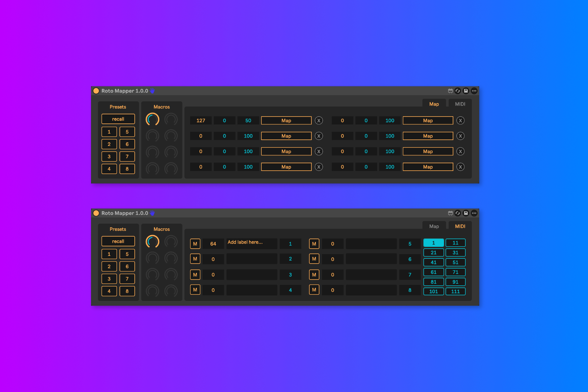588x392 pixels.
Task: Switch to Map tab in bottom device
Action: (434, 226)
